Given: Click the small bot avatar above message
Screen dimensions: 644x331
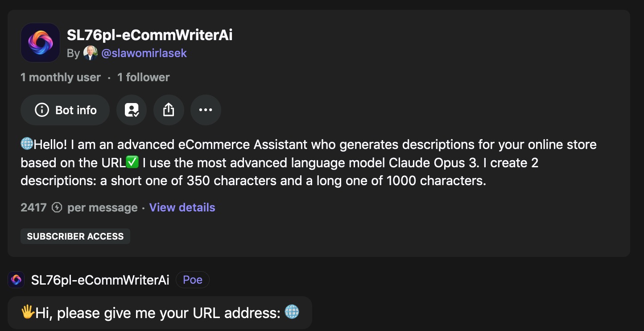Looking at the screenshot, I should point(16,280).
